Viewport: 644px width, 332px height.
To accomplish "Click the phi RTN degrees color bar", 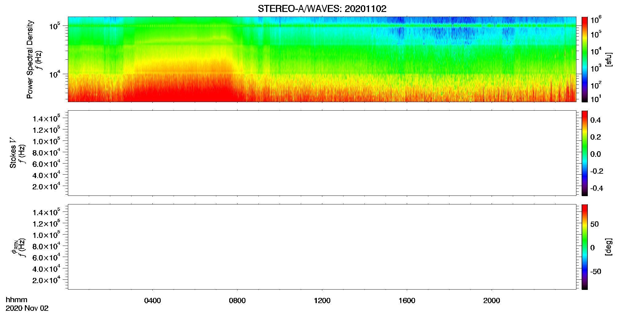I will coord(584,247).
